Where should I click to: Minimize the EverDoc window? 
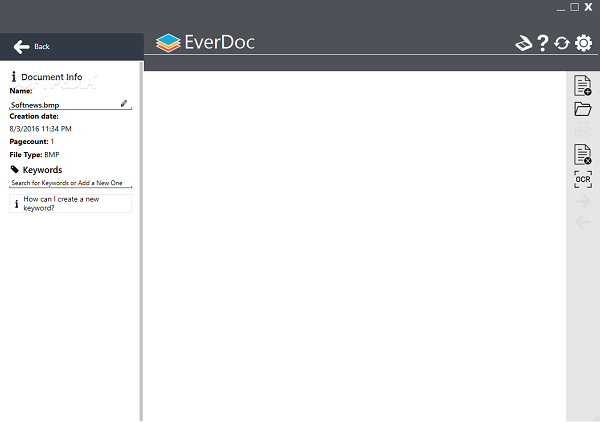click(x=561, y=8)
